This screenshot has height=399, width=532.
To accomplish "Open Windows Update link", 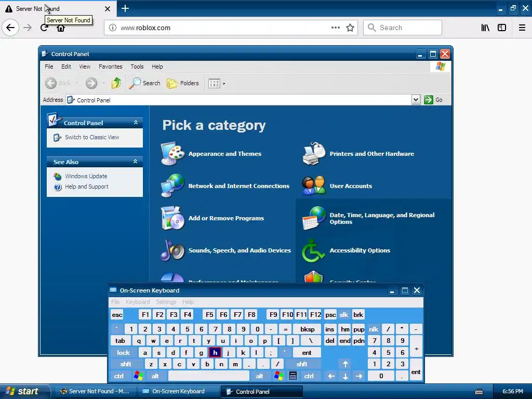I will pyautogui.click(x=86, y=176).
